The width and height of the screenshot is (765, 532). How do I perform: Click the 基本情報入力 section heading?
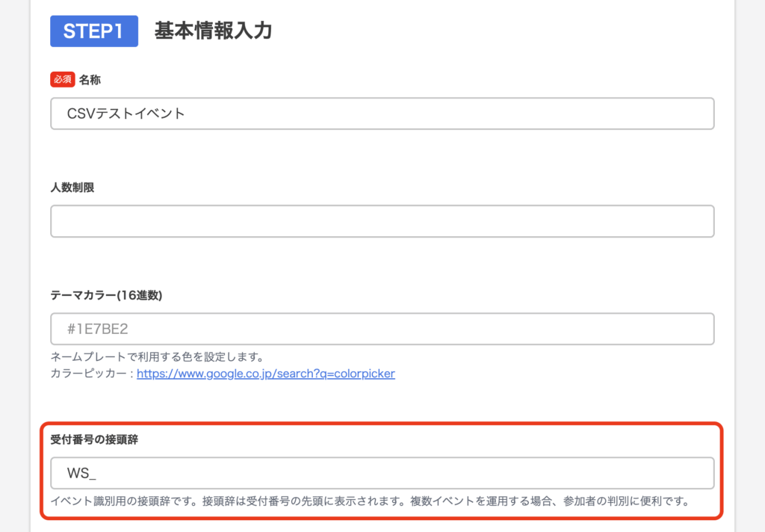213,31
